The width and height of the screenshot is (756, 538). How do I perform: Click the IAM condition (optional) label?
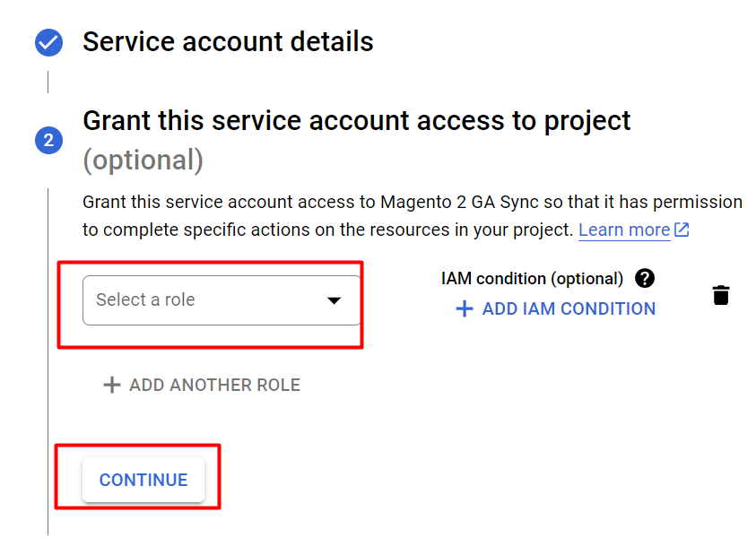[x=532, y=279]
